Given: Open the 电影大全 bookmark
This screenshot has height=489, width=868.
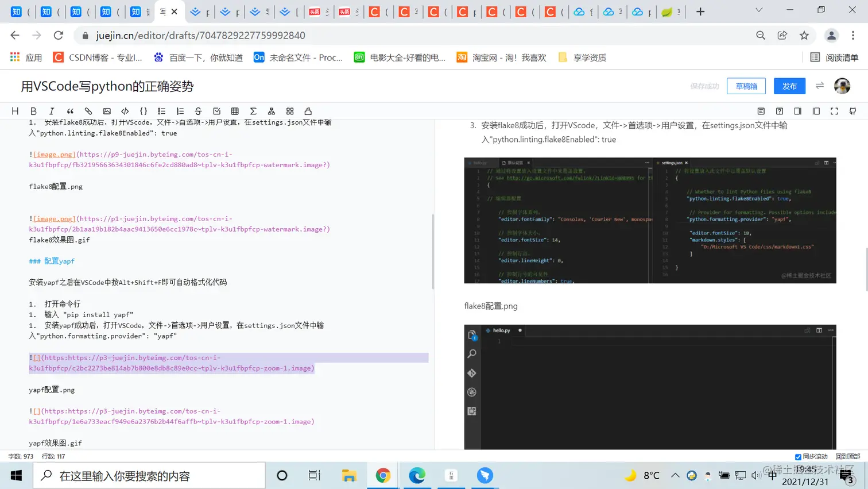Looking at the screenshot, I should (x=400, y=57).
